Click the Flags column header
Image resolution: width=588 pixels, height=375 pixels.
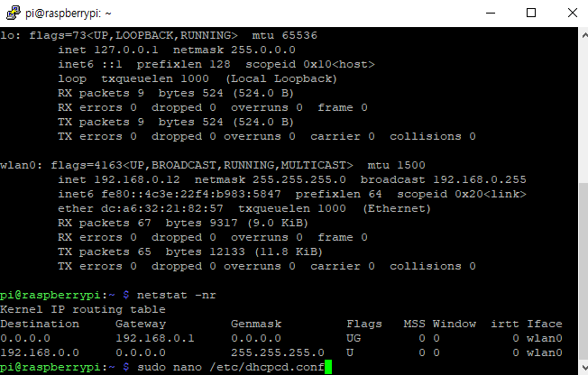(364, 324)
